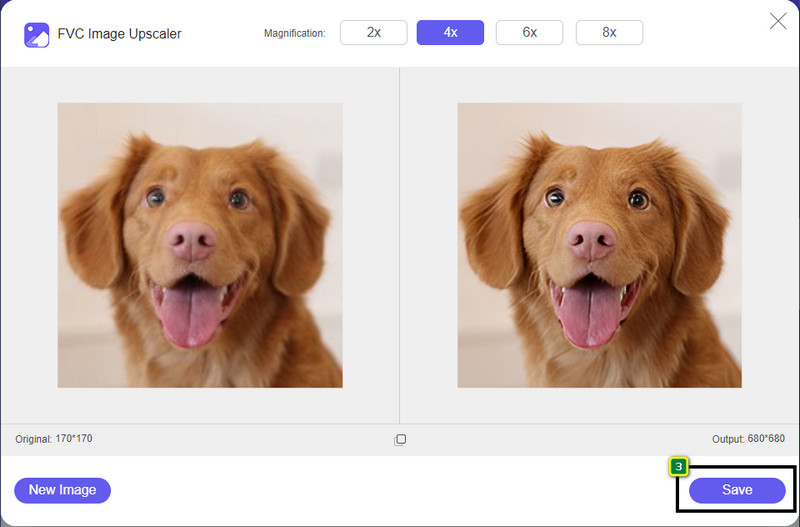Click the FVC Image Upscaler logo icon
The width and height of the screenshot is (800, 527).
(x=37, y=34)
